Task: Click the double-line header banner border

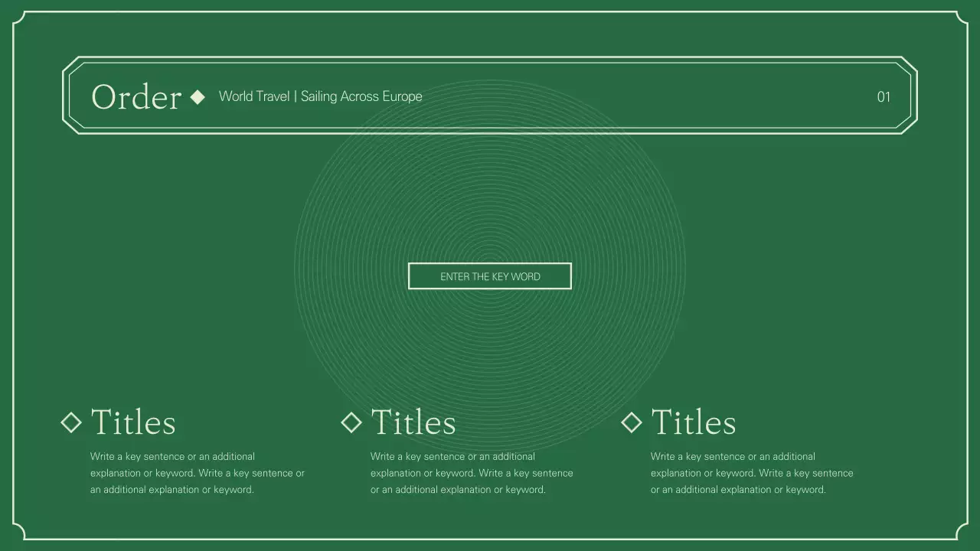Action: pyautogui.click(x=490, y=59)
